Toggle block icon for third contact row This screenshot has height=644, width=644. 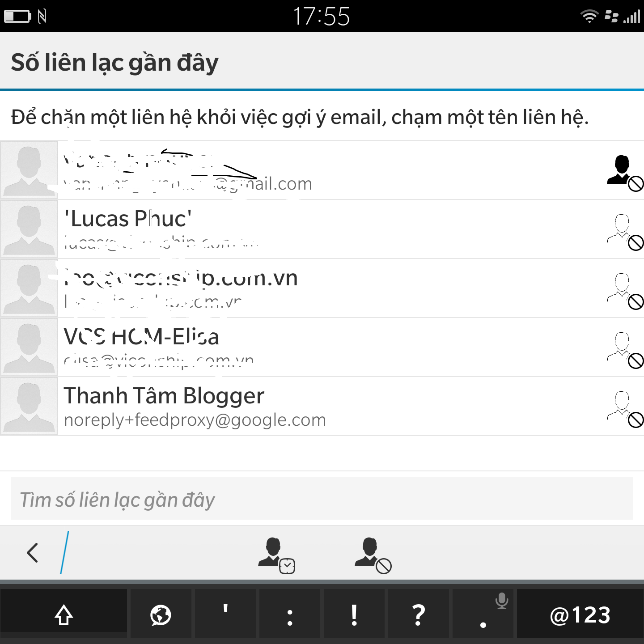tap(625, 291)
